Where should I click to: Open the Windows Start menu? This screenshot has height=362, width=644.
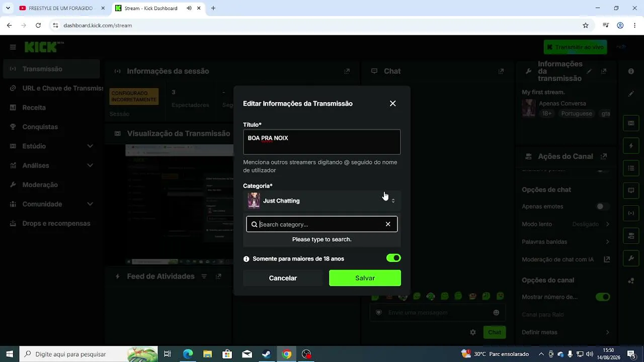pyautogui.click(x=10, y=354)
